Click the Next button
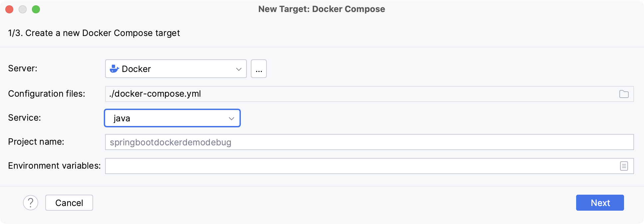This screenshot has width=644, height=224. [600, 203]
